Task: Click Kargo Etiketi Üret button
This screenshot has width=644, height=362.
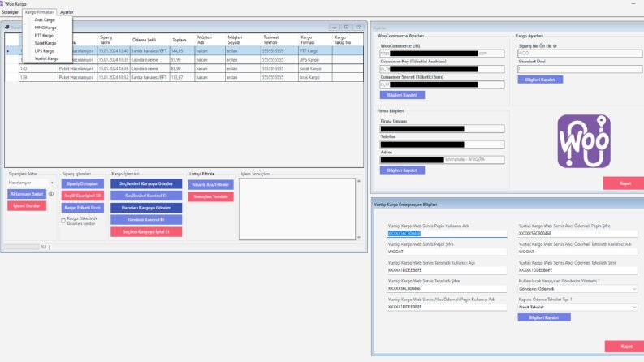Action: point(83,208)
